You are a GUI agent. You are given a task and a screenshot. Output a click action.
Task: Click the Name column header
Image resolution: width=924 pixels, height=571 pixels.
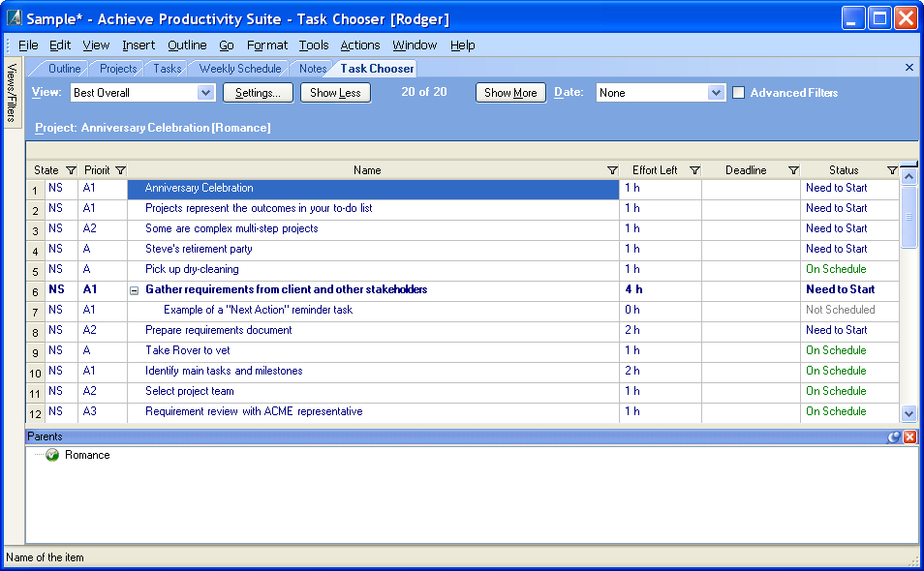coord(367,170)
